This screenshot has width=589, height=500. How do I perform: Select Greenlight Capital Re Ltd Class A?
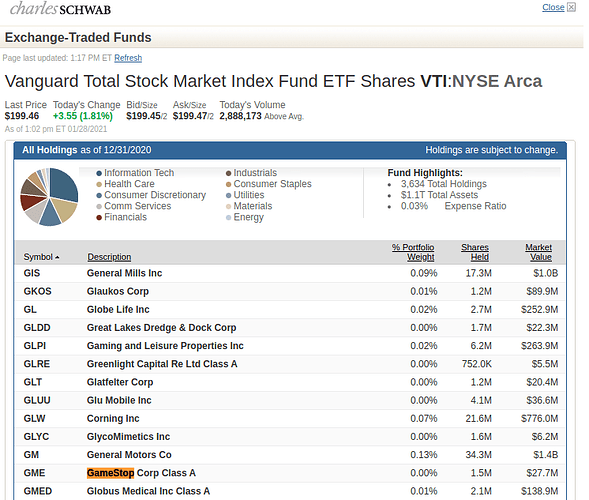point(162,364)
